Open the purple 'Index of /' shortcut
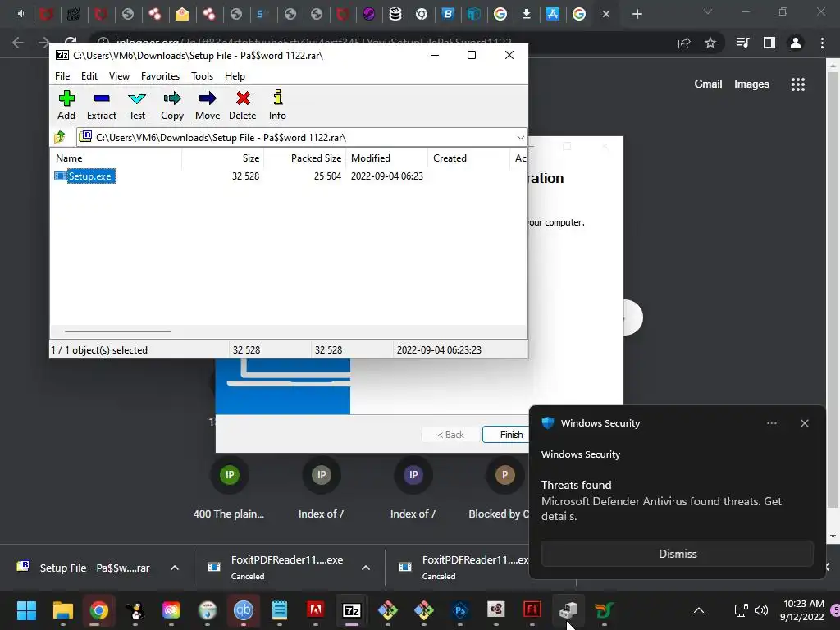The image size is (840, 630). [413, 488]
